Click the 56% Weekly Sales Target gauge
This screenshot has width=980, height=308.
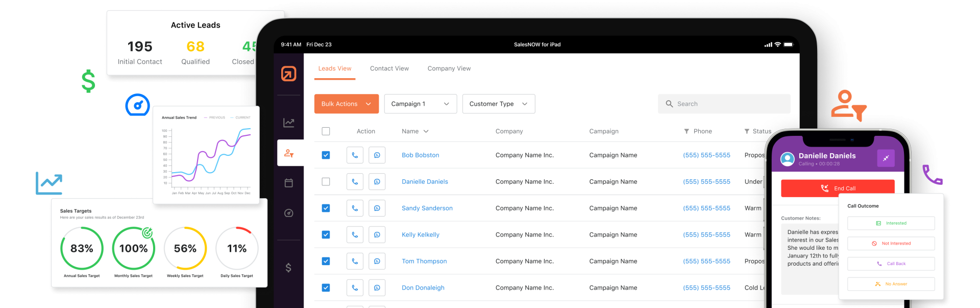coord(185,248)
